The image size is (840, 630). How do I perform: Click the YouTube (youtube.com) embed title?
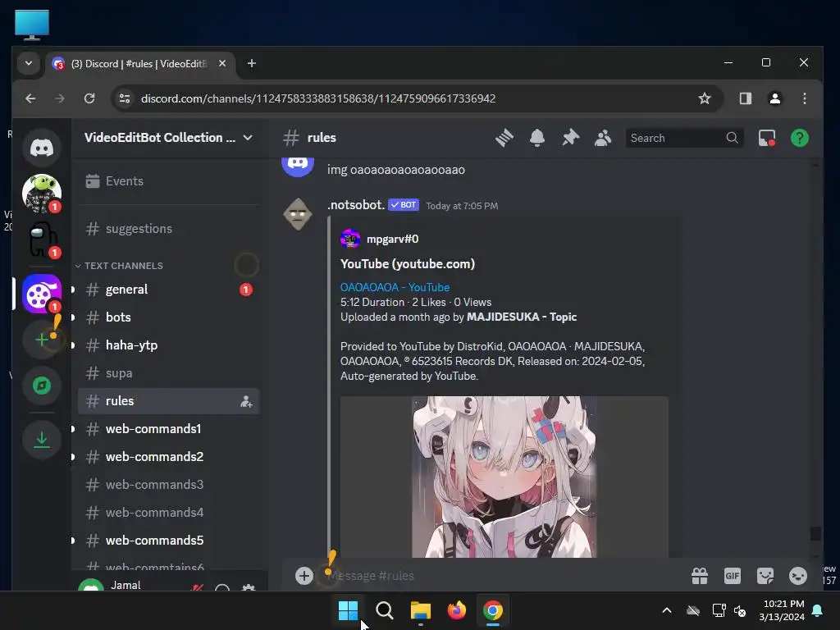(x=407, y=263)
